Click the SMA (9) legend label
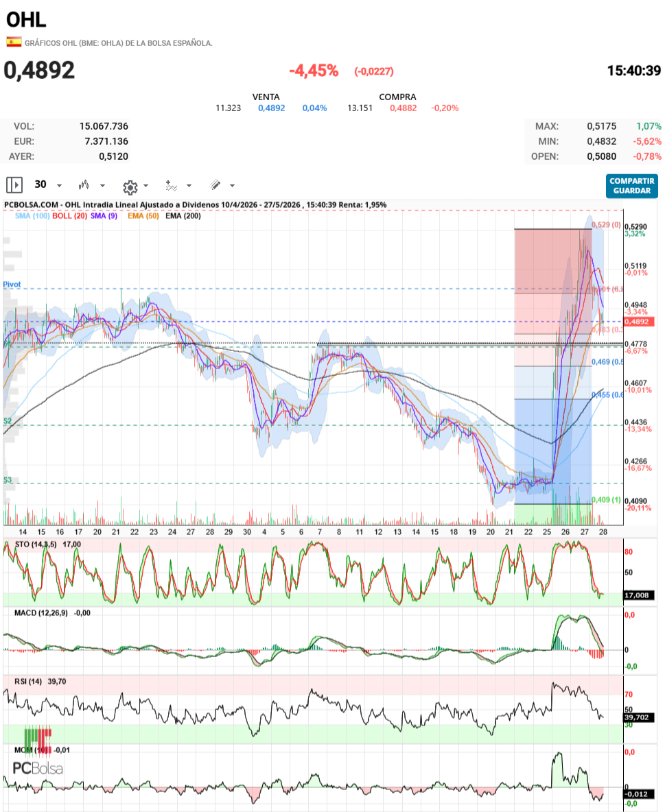665x812 pixels. pyautogui.click(x=104, y=216)
